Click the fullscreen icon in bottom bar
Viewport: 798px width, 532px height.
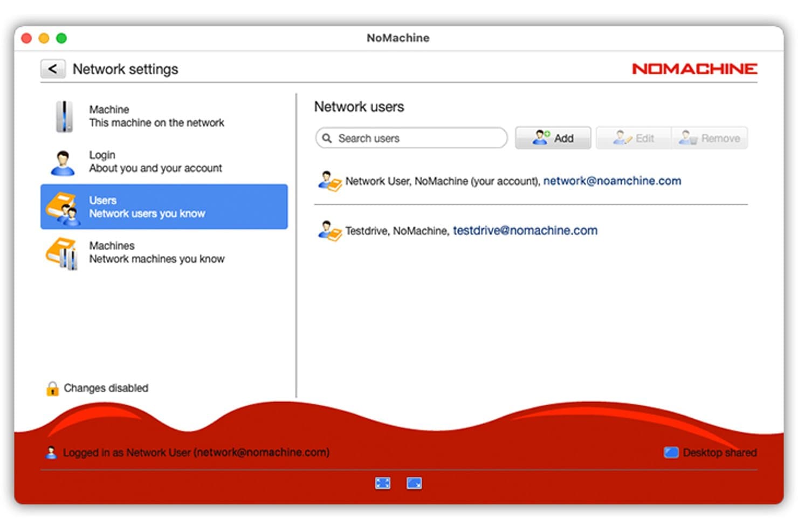[x=383, y=483]
